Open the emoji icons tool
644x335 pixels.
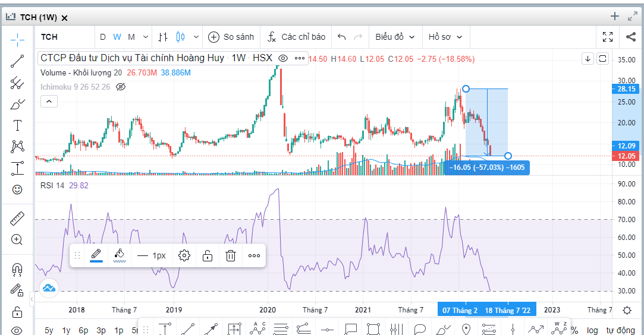pyautogui.click(x=17, y=189)
